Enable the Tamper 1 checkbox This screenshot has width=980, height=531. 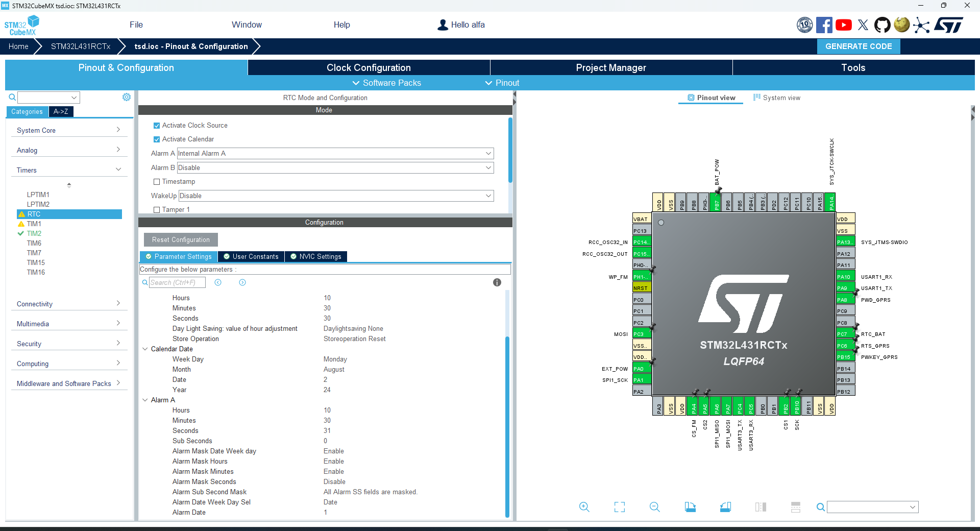click(x=157, y=210)
